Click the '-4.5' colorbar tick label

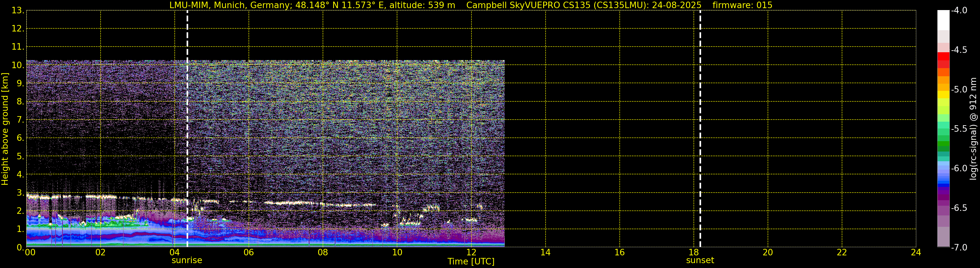tap(959, 50)
